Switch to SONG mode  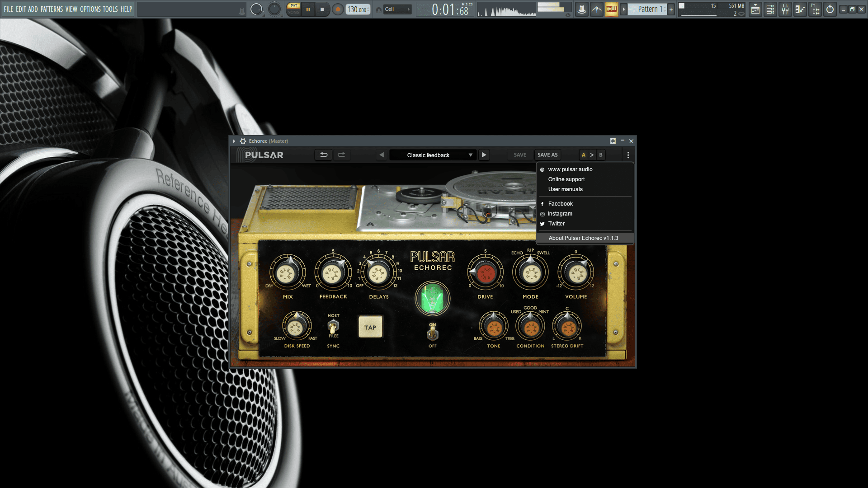click(x=294, y=13)
